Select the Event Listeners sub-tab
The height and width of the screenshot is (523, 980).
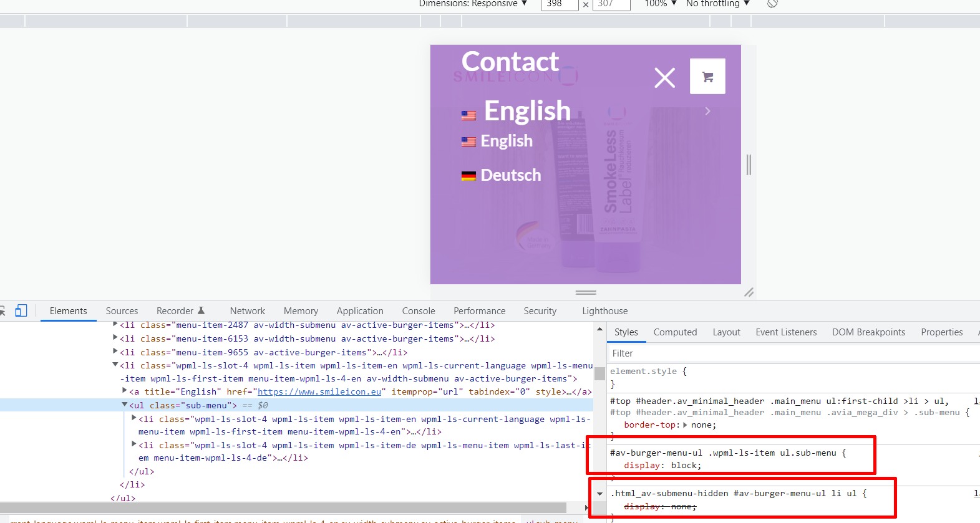(x=786, y=332)
